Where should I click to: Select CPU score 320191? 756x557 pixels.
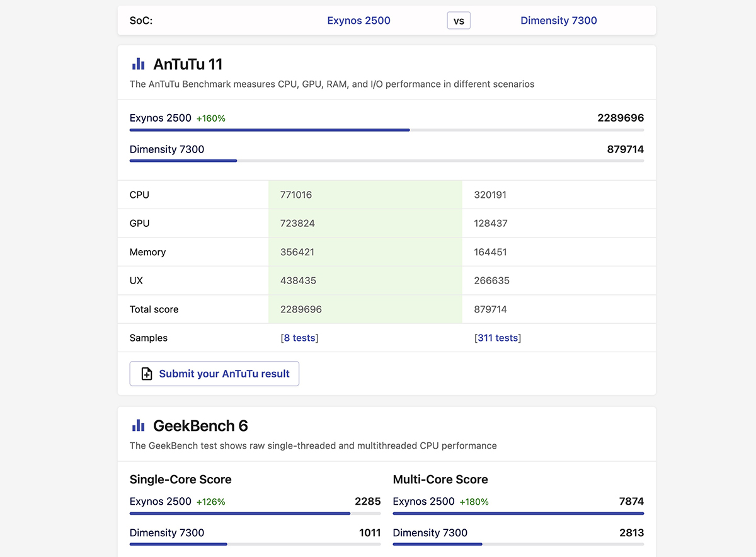pos(490,195)
